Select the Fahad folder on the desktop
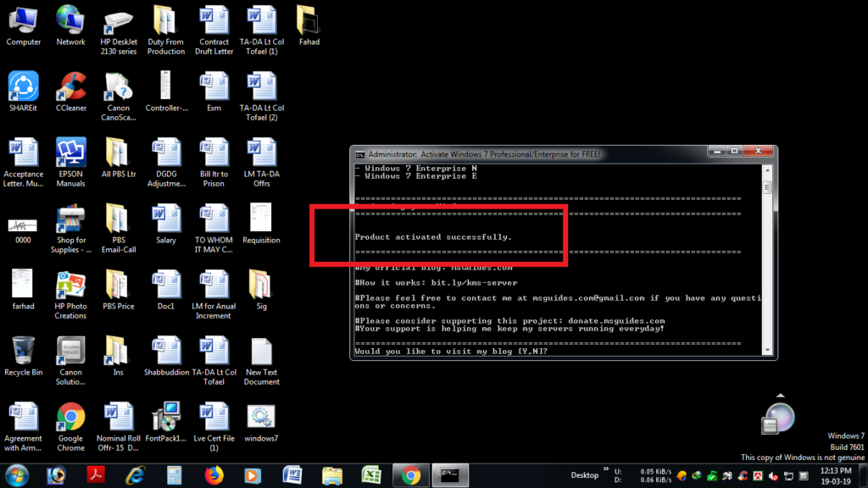The image size is (868, 488). (309, 26)
